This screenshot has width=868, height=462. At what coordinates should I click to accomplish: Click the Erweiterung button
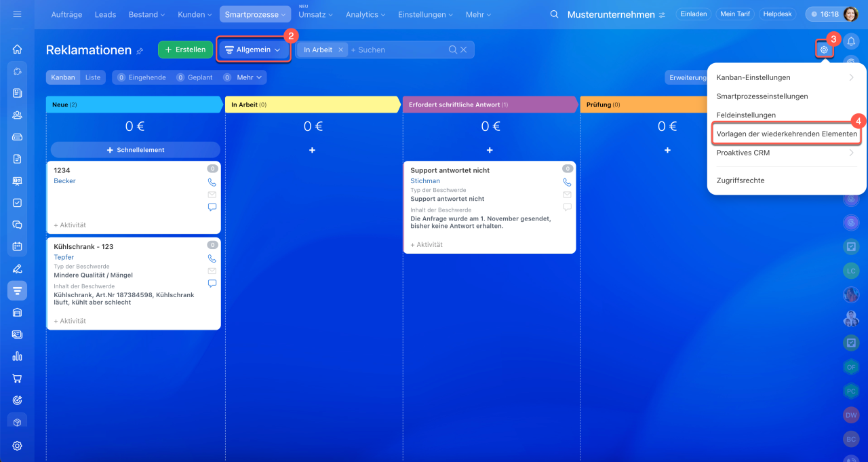tap(686, 77)
